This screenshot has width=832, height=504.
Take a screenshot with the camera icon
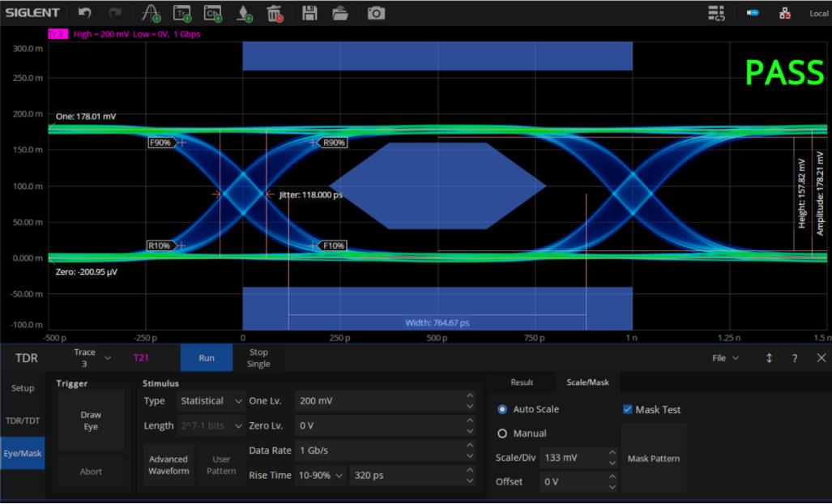point(376,13)
